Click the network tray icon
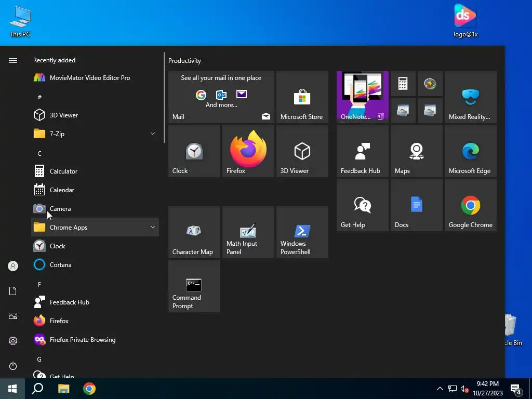The width and height of the screenshot is (532, 399). click(453, 389)
